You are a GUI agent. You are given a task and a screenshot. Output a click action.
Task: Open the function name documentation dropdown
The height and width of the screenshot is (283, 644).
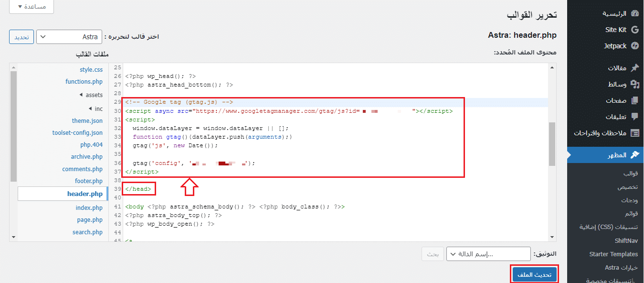(488, 254)
